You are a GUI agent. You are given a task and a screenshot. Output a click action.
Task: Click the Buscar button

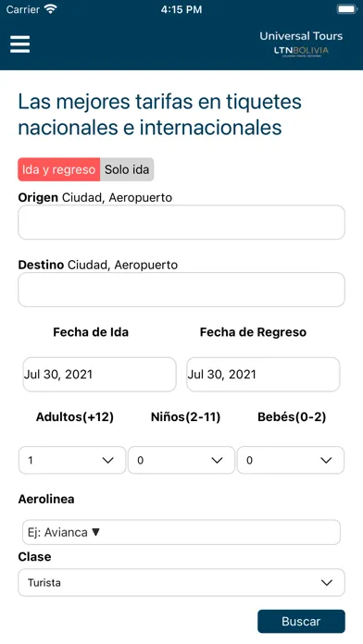point(301,622)
